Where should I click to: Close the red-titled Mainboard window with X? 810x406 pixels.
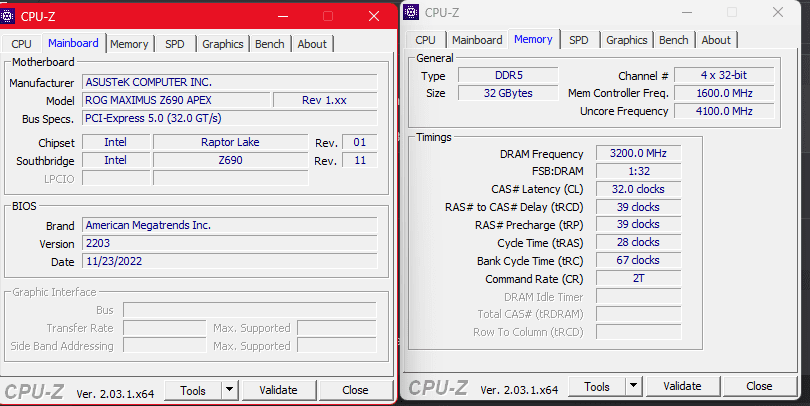pos(374,17)
